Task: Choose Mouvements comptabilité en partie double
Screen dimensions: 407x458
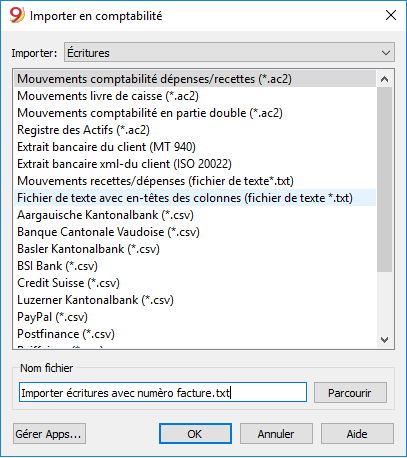Action: pyautogui.click(x=195, y=113)
